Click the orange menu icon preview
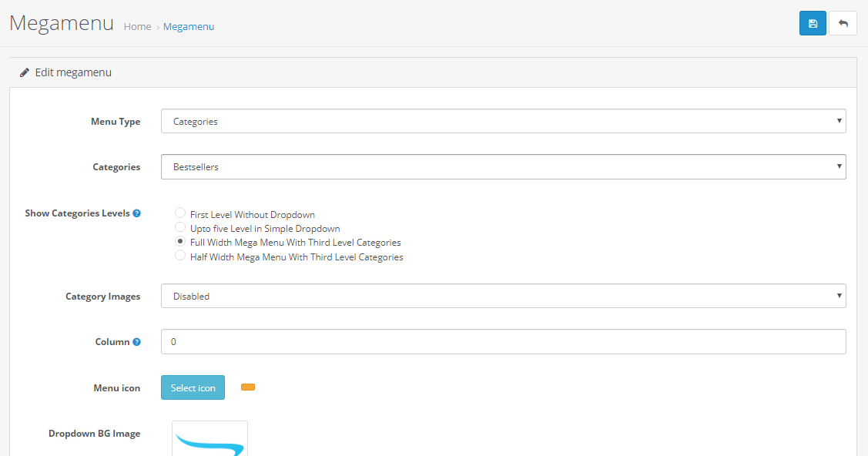The image size is (868, 456). 248,387
